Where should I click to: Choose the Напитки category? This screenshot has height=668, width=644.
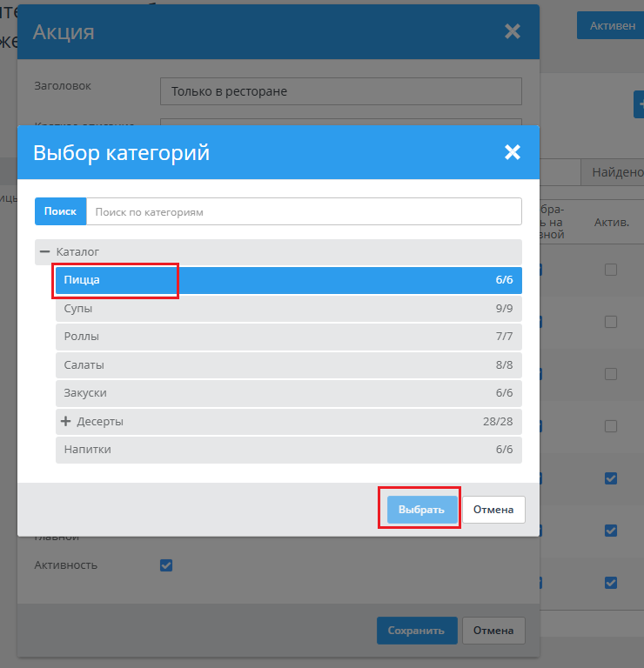click(x=288, y=450)
